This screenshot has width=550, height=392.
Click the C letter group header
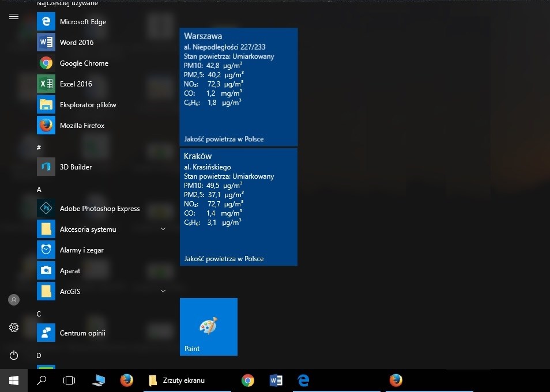pyautogui.click(x=39, y=314)
